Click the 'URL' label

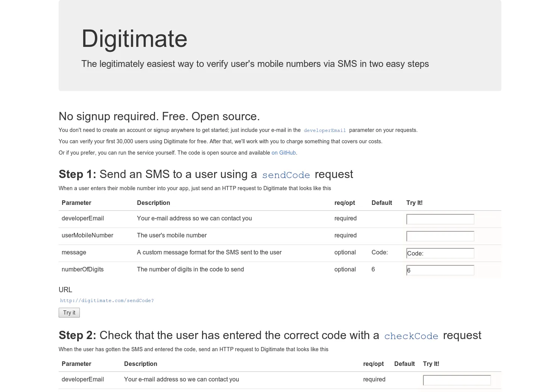pyautogui.click(x=65, y=290)
